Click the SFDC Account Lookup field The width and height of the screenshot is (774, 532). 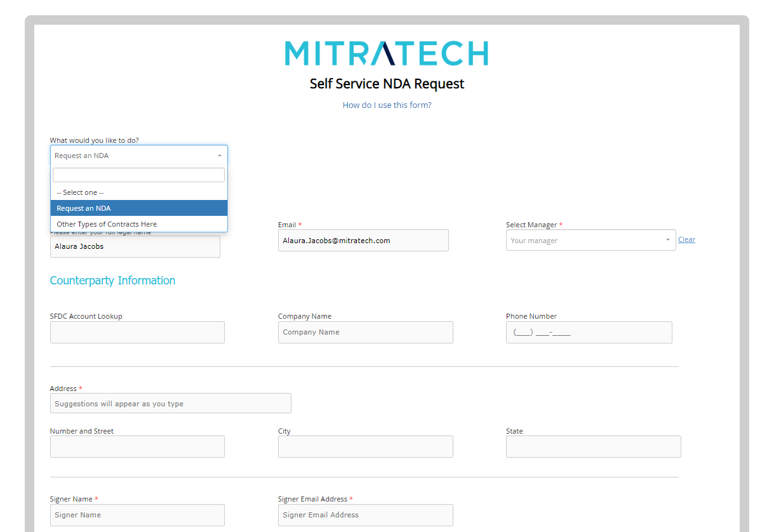tap(137, 332)
